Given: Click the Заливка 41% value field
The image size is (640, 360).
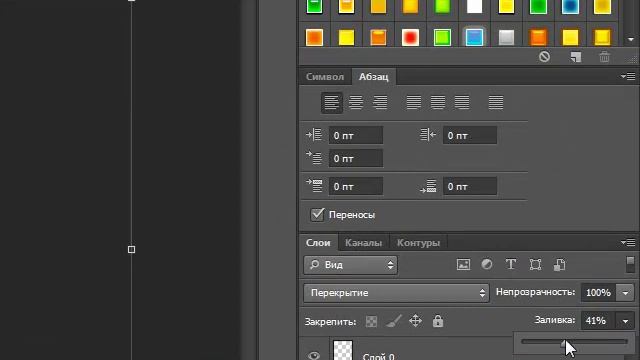Looking at the screenshot, I should point(599,321).
